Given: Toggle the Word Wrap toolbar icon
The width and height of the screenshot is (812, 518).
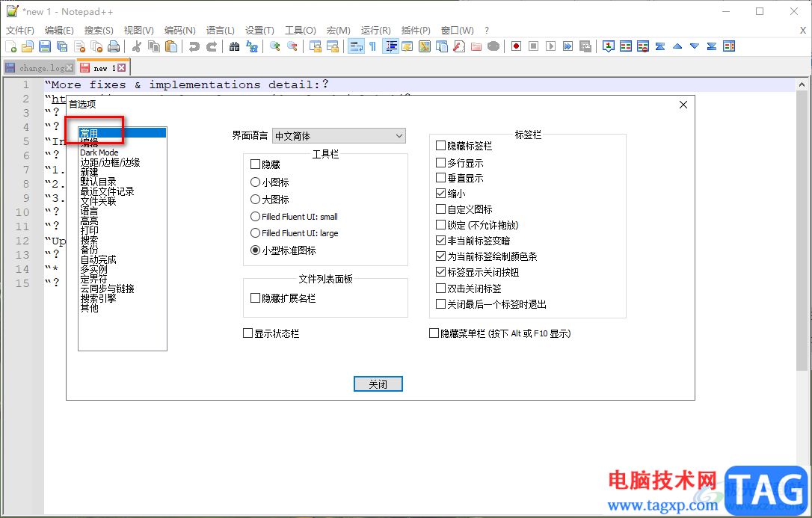Looking at the screenshot, I should pos(356,46).
